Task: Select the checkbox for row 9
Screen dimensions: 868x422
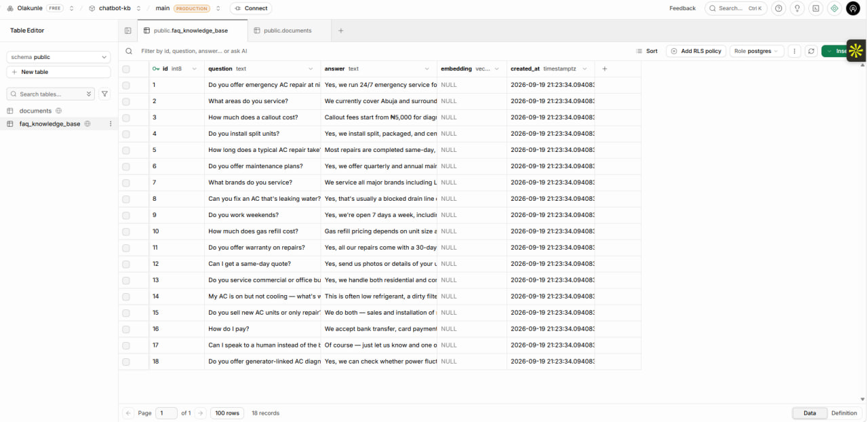Action: [126, 215]
